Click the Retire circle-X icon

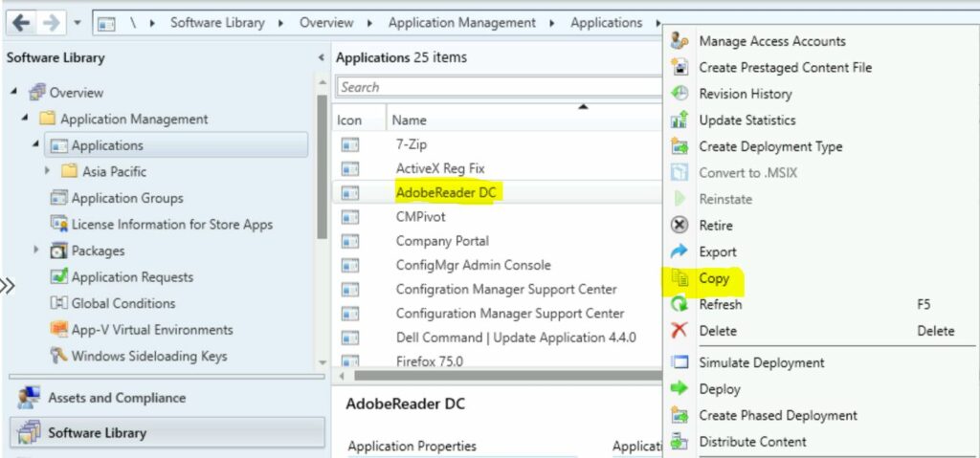coord(679,226)
